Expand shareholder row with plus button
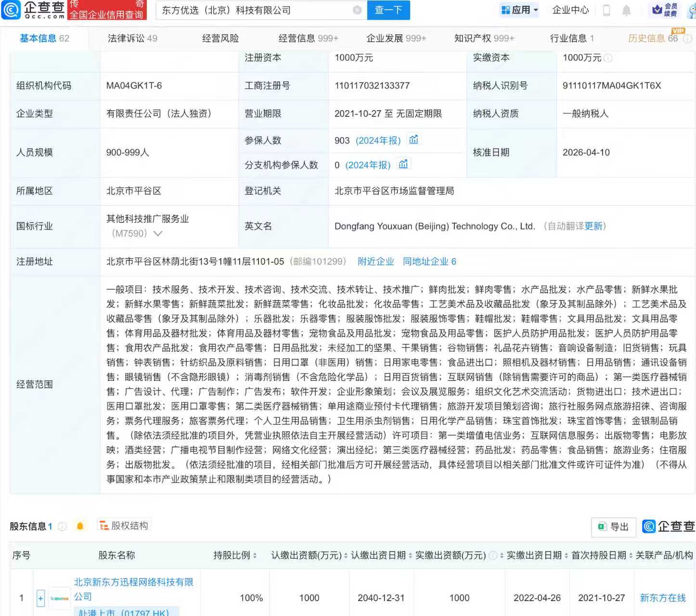This screenshot has width=696, height=616. pyautogui.click(x=40, y=598)
